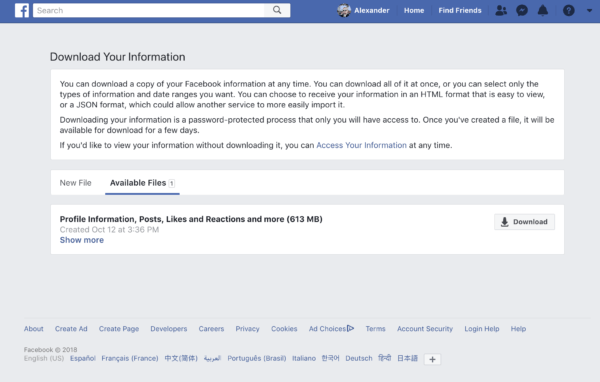
Task: Switch language to Español
Action: tap(83, 359)
